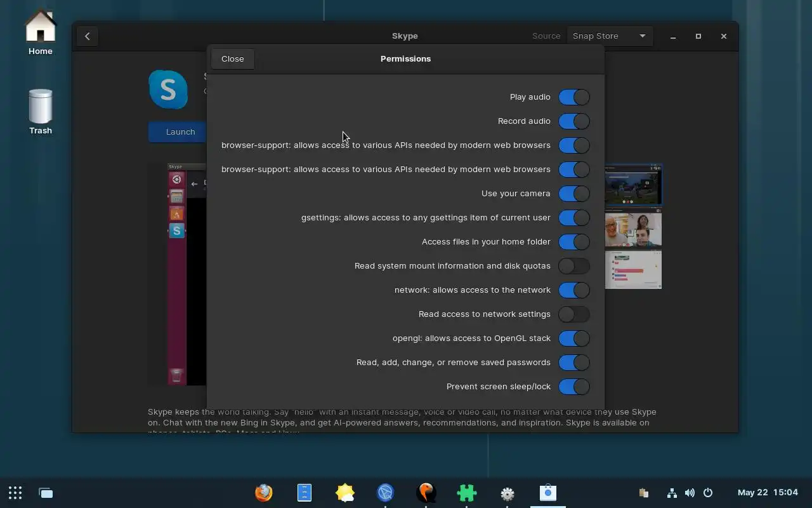Open the gear settings icon in taskbar
The image size is (812, 508).
(507, 493)
